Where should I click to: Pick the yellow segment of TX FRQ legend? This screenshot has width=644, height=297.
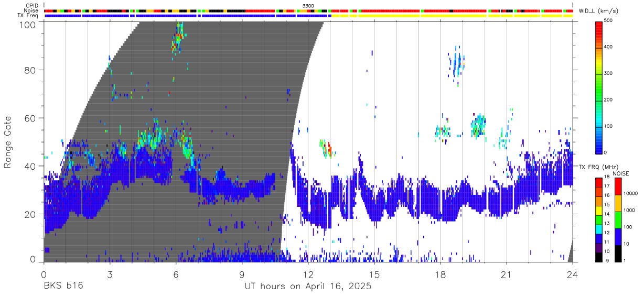[x=598, y=210]
